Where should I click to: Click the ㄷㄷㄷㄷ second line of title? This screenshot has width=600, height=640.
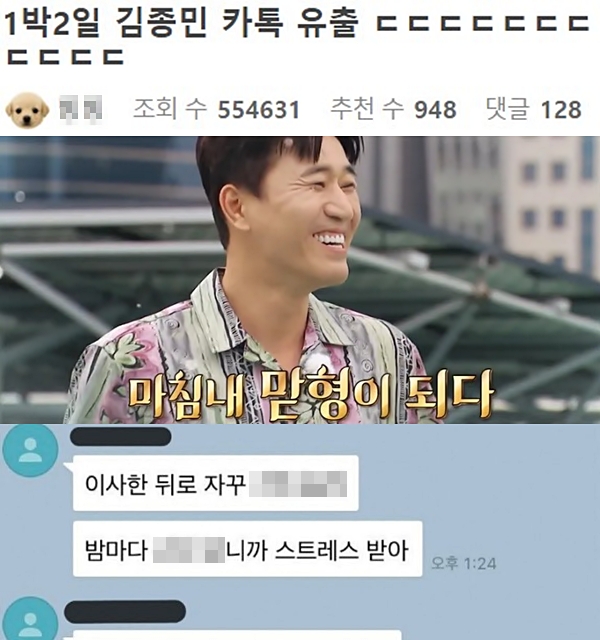65,57
